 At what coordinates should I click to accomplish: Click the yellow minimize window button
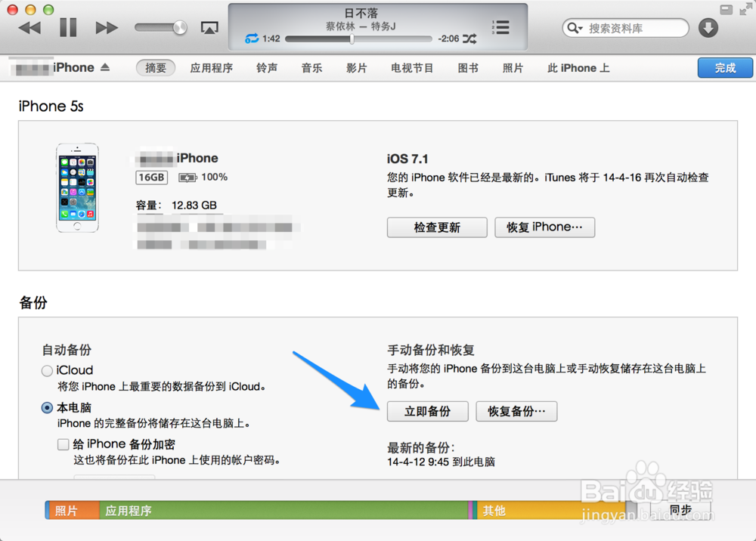(x=30, y=10)
